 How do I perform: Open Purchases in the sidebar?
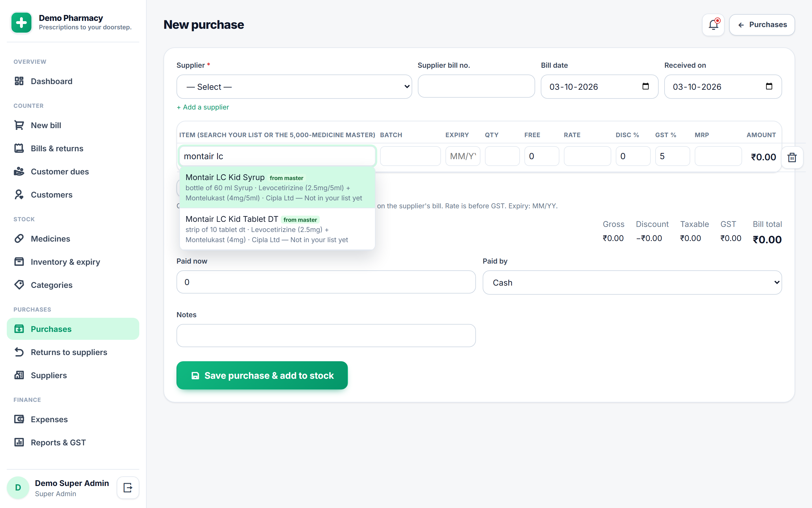pos(73,329)
